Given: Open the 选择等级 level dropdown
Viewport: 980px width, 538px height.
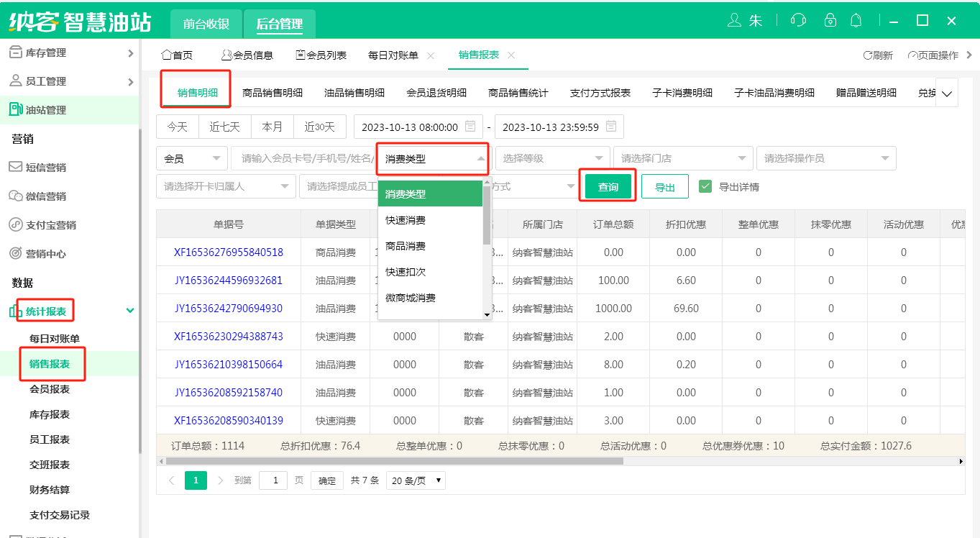Looking at the screenshot, I should (x=551, y=158).
